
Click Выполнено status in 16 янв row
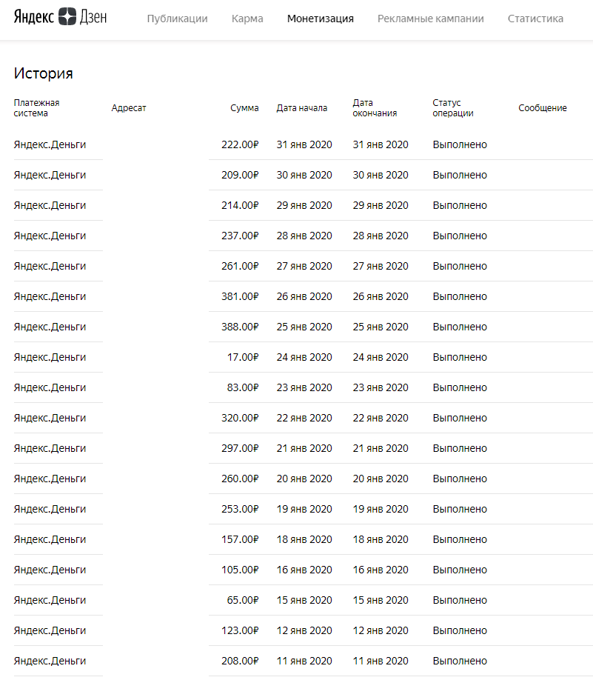tap(460, 570)
